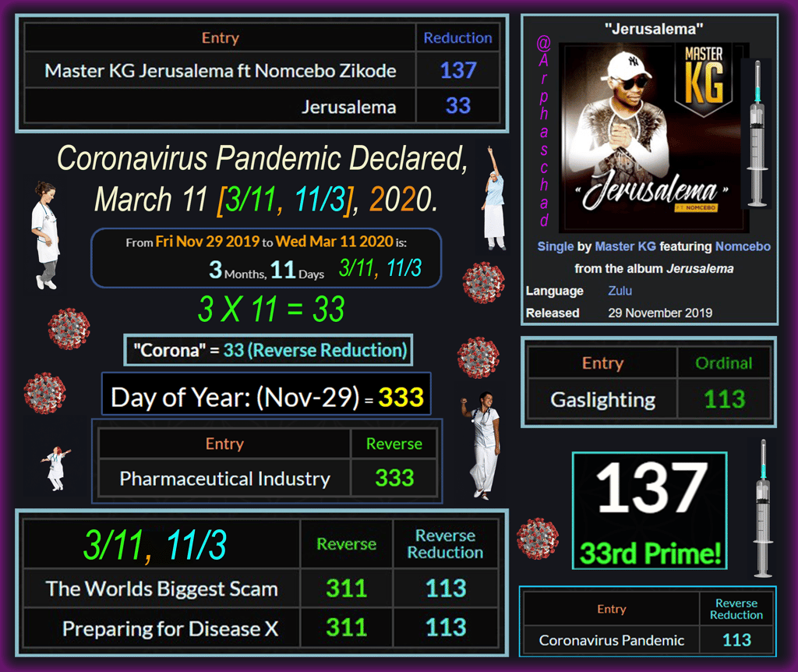Screen dimensions: 798x672
Task: Click the virus icon left of Day of Year box
Action: pos(44,393)
